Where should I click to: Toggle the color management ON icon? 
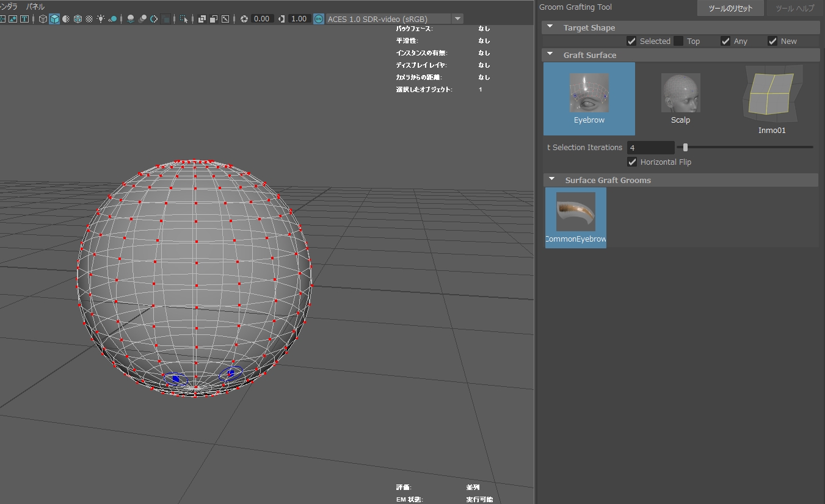click(x=318, y=19)
